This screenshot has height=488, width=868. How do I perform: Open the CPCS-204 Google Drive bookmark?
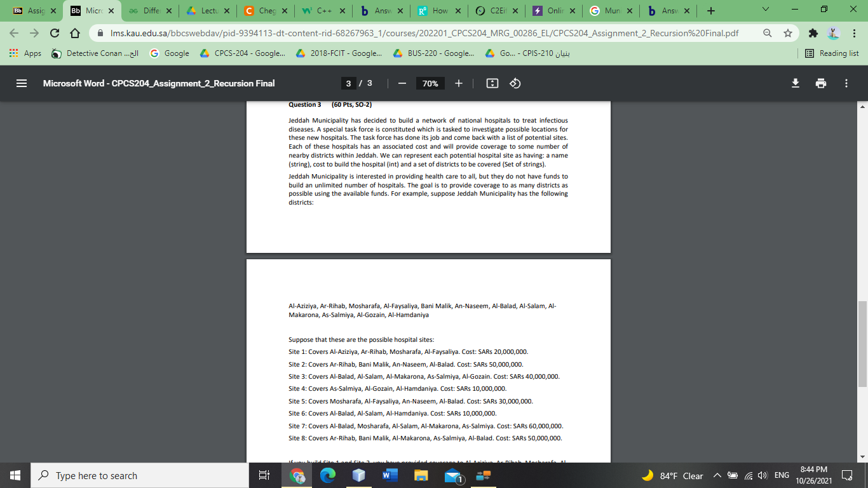(x=242, y=53)
